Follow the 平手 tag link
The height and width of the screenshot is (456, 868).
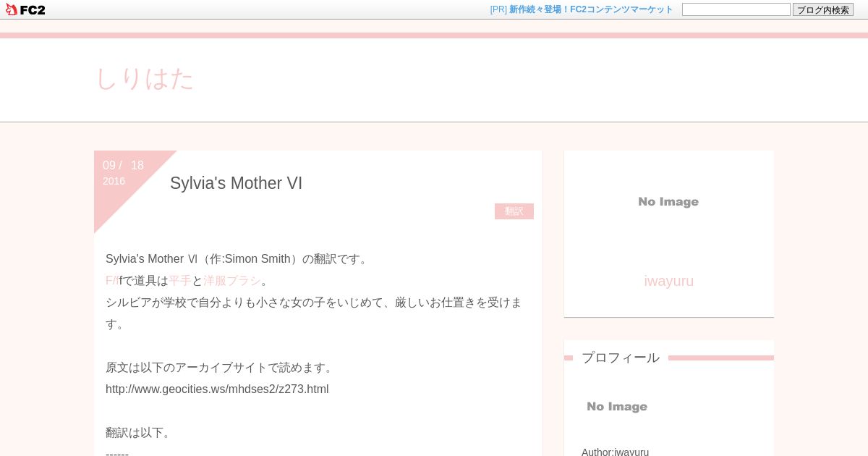point(180,281)
